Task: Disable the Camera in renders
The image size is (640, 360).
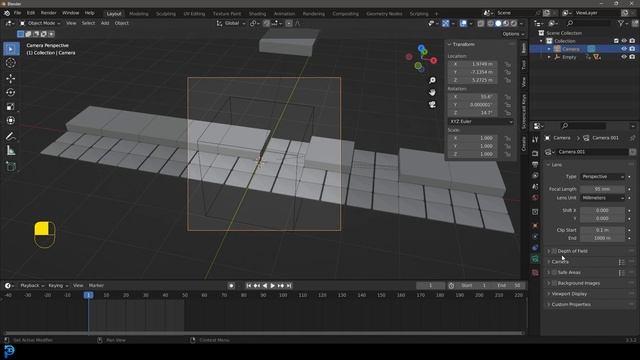Action: [x=632, y=49]
